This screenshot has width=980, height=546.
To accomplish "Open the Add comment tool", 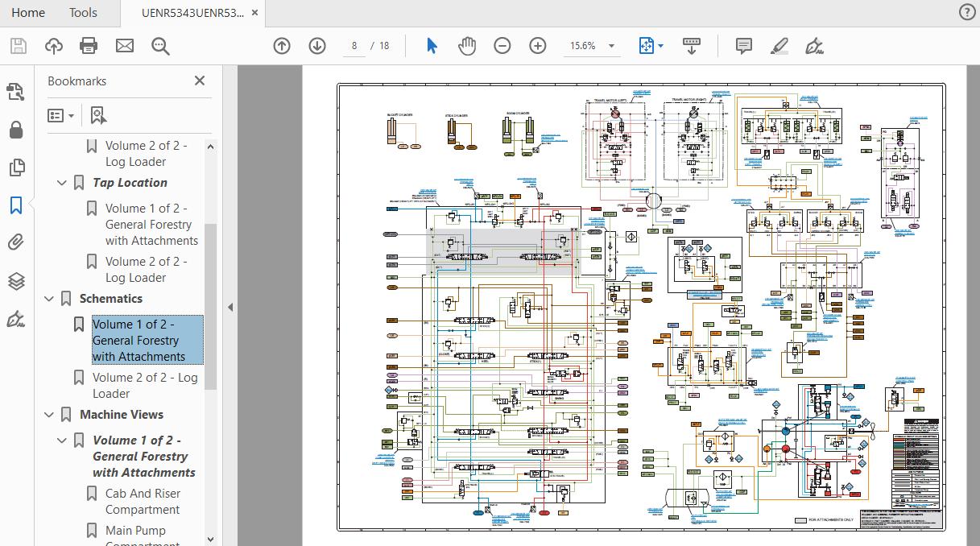I will pos(744,46).
